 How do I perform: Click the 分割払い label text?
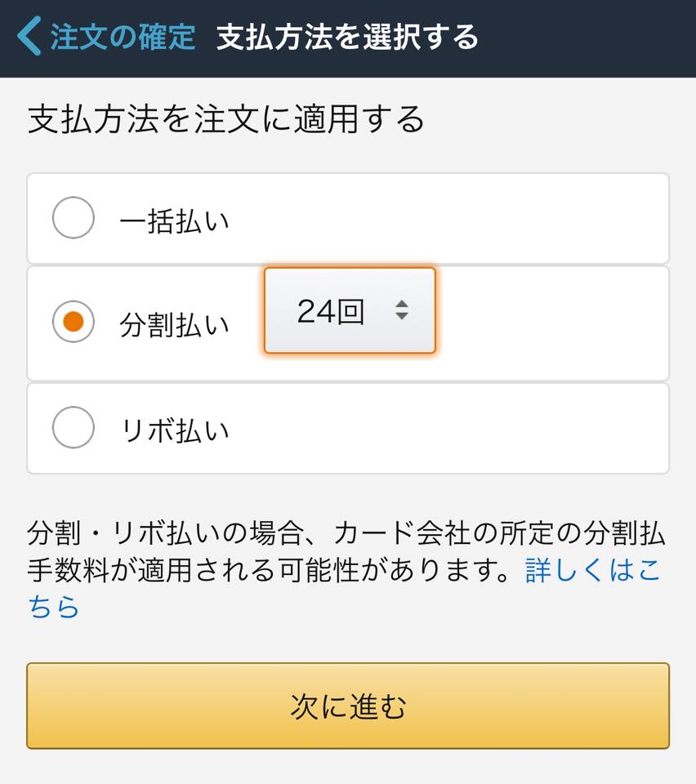[x=175, y=325]
